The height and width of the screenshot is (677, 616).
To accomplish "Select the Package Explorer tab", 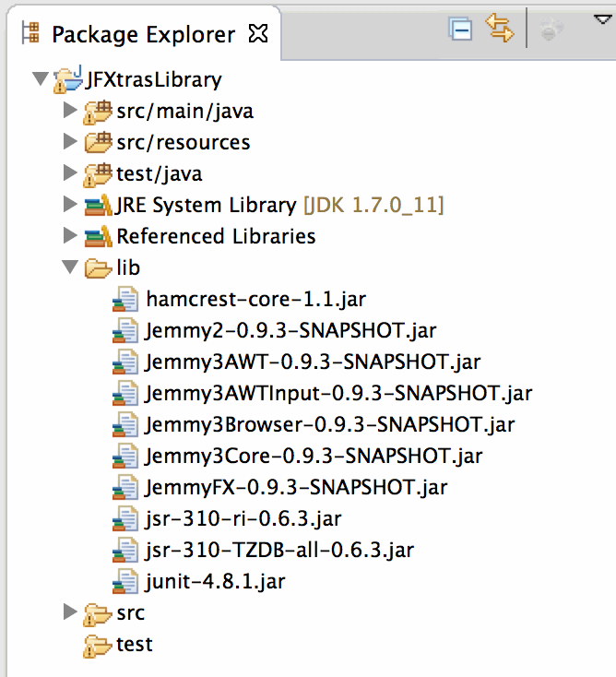I will coord(143,35).
